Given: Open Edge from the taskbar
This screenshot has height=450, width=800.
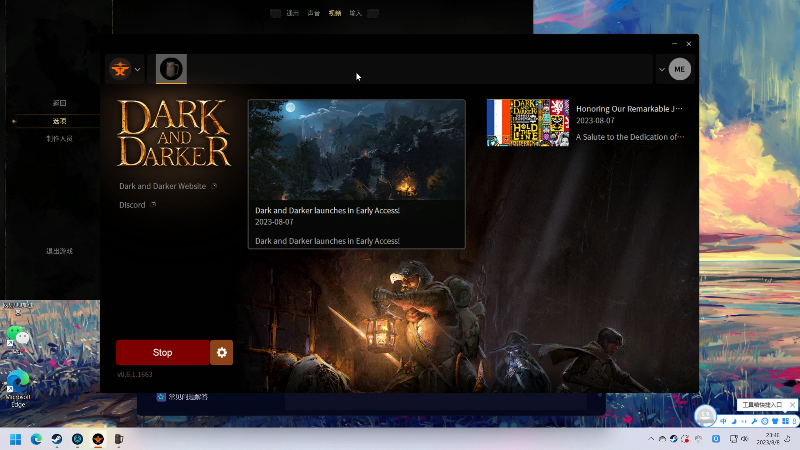Looking at the screenshot, I should pyautogui.click(x=36, y=439).
